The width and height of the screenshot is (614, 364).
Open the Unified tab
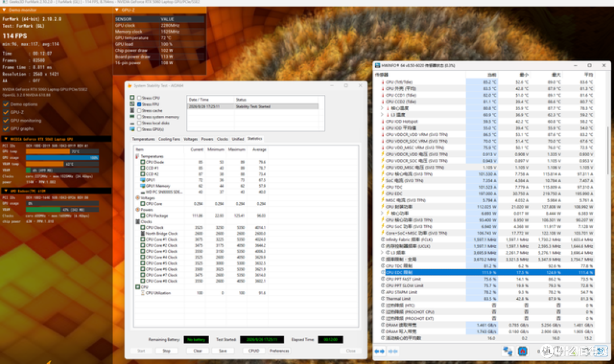pos(238,139)
